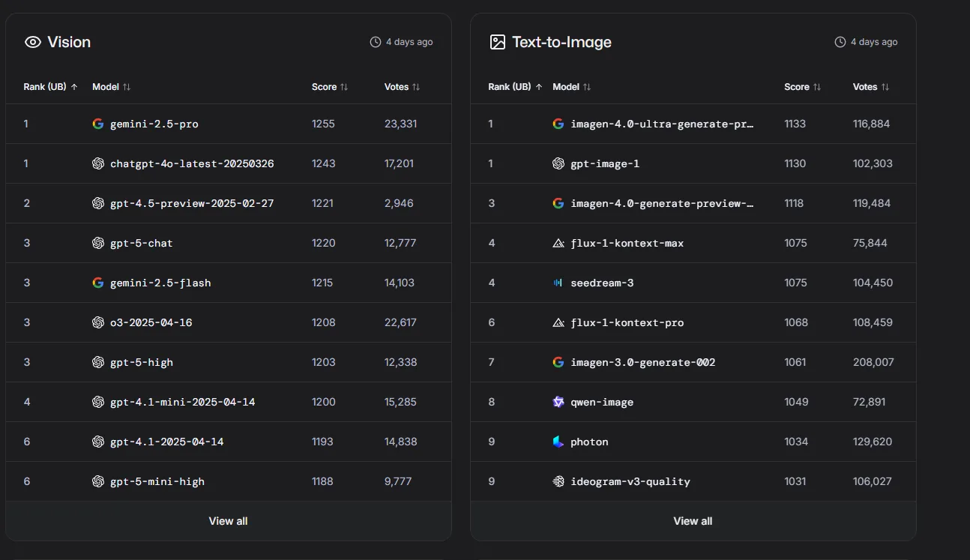Image resolution: width=970 pixels, height=560 pixels.
Task: Open View all in Text-to-Image panel
Action: click(693, 521)
